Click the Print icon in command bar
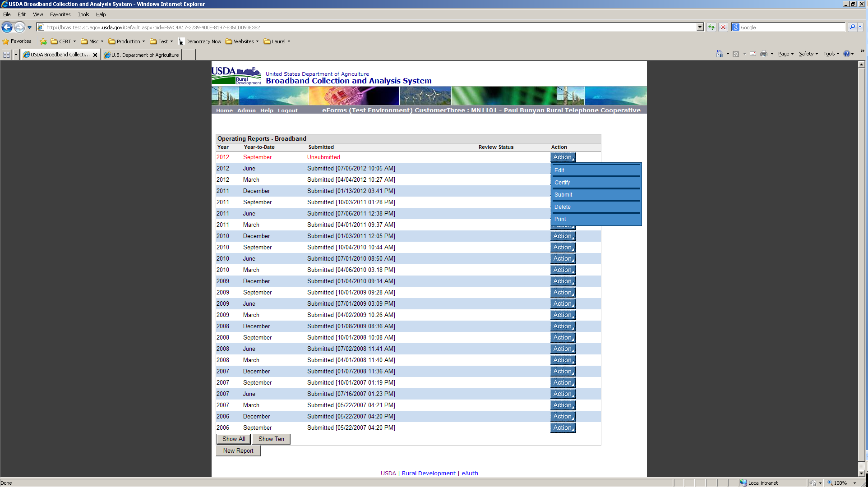This screenshot has width=868, height=487. point(763,54)
